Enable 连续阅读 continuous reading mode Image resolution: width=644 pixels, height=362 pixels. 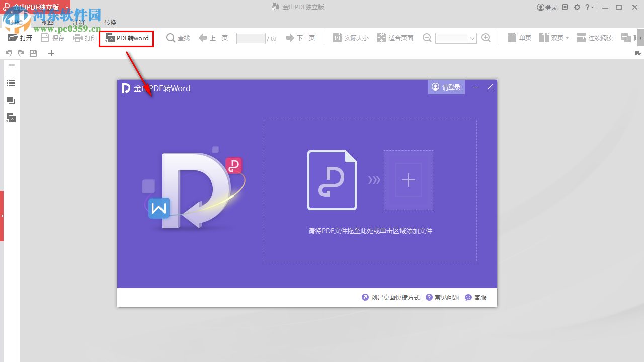click(594, 38)
